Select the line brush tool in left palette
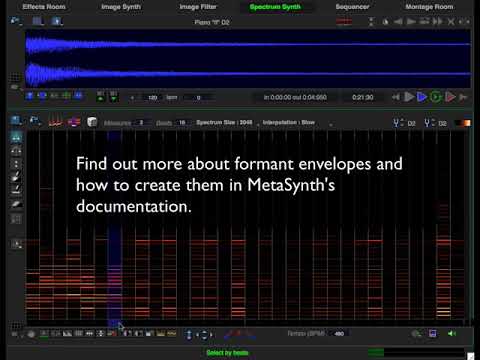Viewport: 480px width, 360px height. 16,189
